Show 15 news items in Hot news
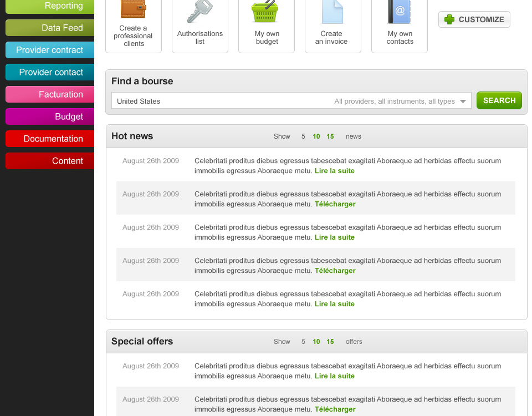 click(x=330, y=136)
